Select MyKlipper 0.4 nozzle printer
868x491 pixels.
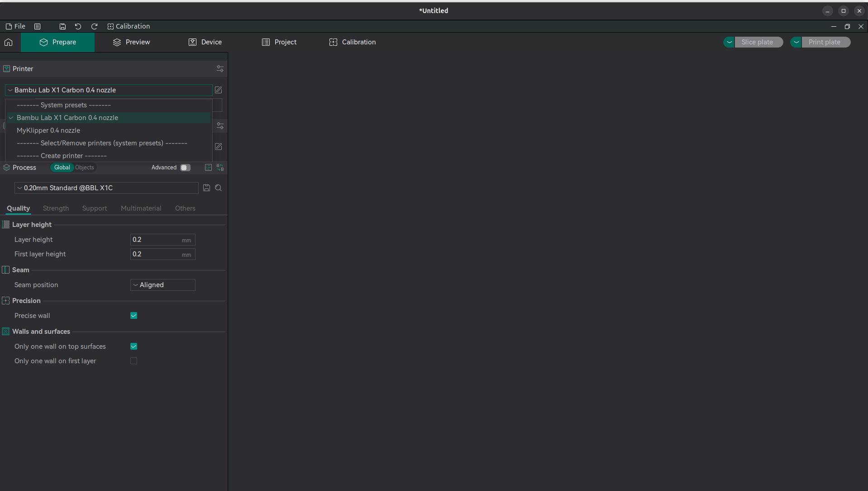(x=48, y=130)
